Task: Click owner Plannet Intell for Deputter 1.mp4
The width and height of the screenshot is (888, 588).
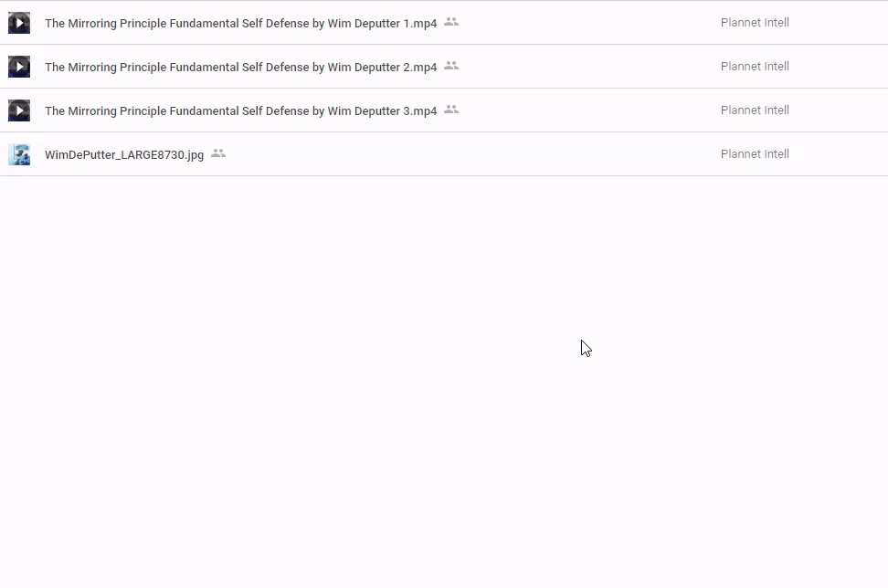Action: click(x=755, y=23)
